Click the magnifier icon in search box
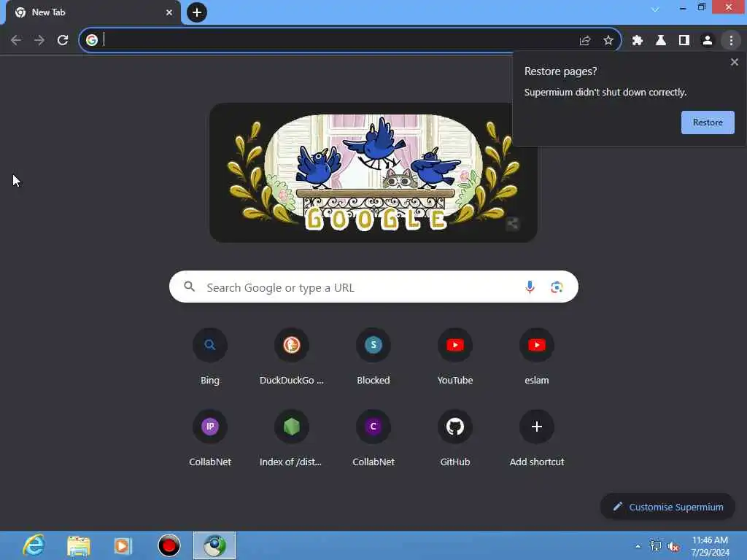The image size is (747, 560). coord(190,287)
